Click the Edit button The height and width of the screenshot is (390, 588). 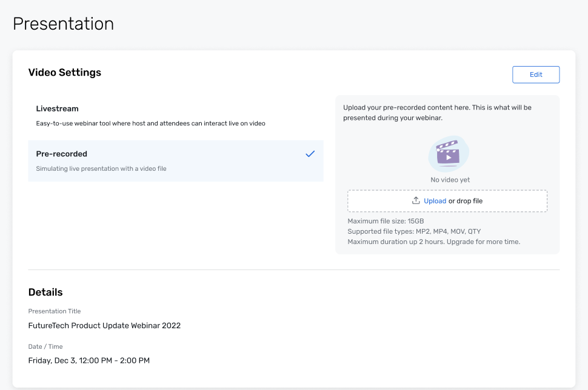point(536,74)
